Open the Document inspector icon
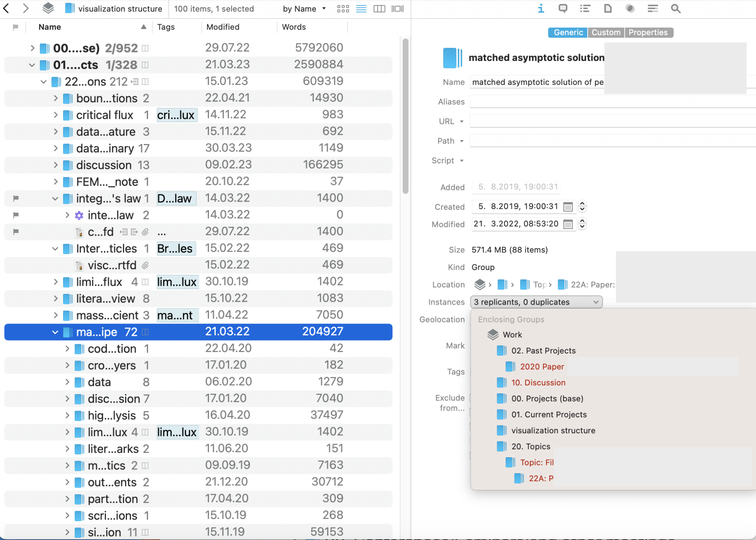756x540 pixels. (x=608, y=8)
